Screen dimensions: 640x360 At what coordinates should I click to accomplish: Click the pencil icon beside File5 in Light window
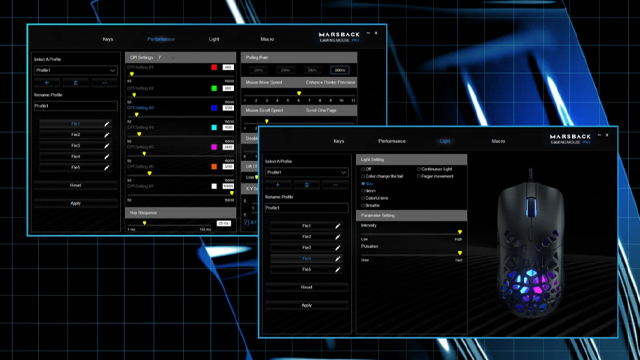pyautogui.click(x=338, y=269)
